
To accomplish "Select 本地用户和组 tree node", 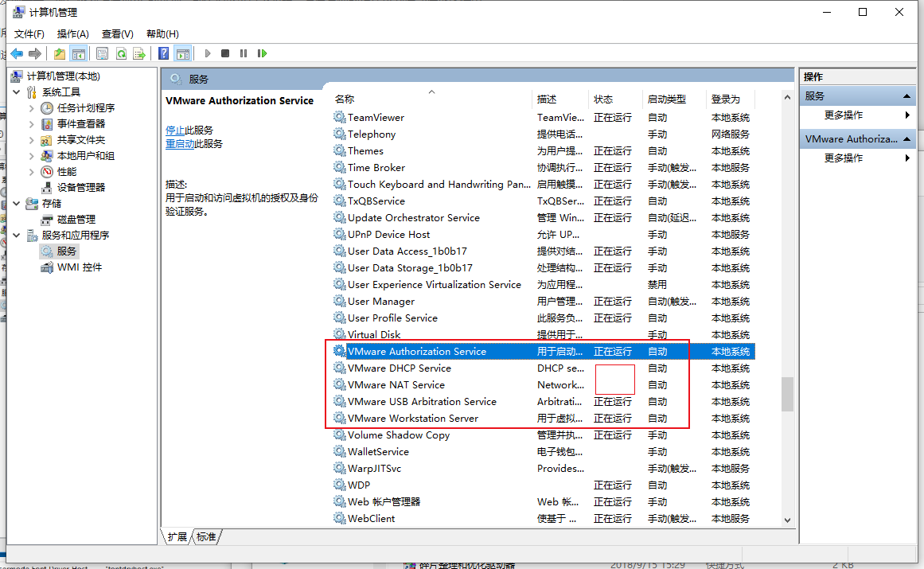I will [86, 155].
